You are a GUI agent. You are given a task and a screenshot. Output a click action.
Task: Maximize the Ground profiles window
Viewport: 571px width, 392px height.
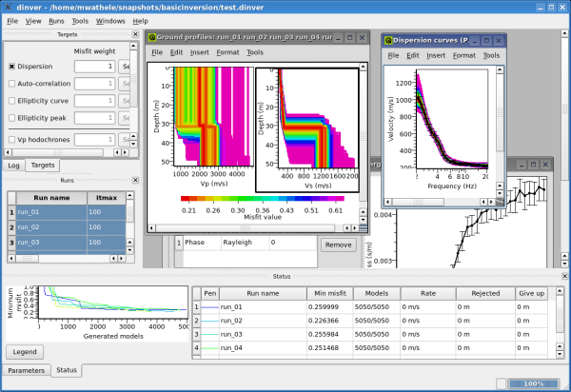pos(350,37)
